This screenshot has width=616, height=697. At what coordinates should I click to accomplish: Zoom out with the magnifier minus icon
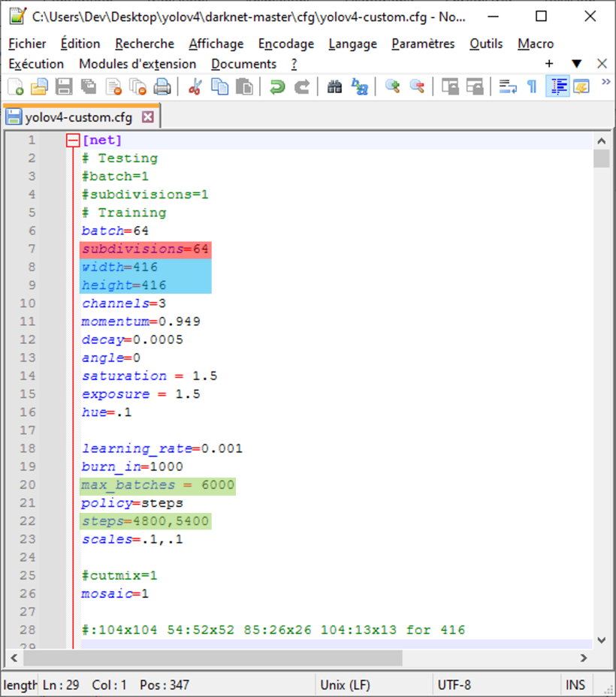click(x=417, y=86)
